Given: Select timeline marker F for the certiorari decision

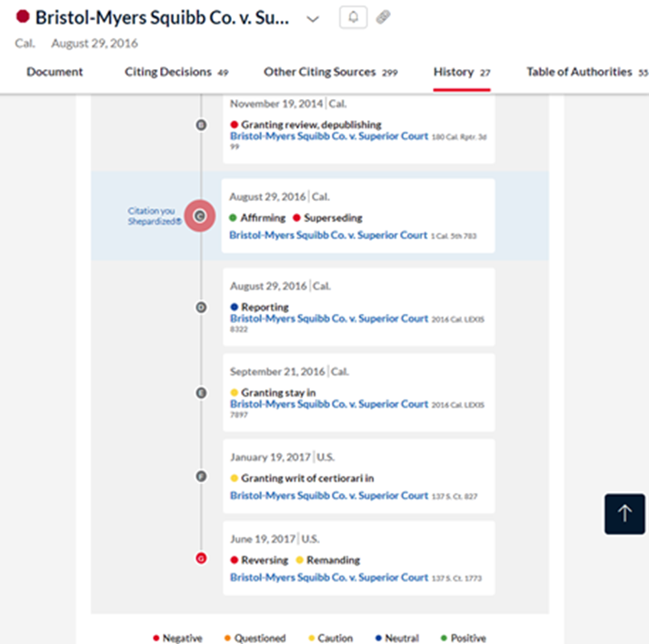Looking at the screenshot, I should [x=201, y=477].
